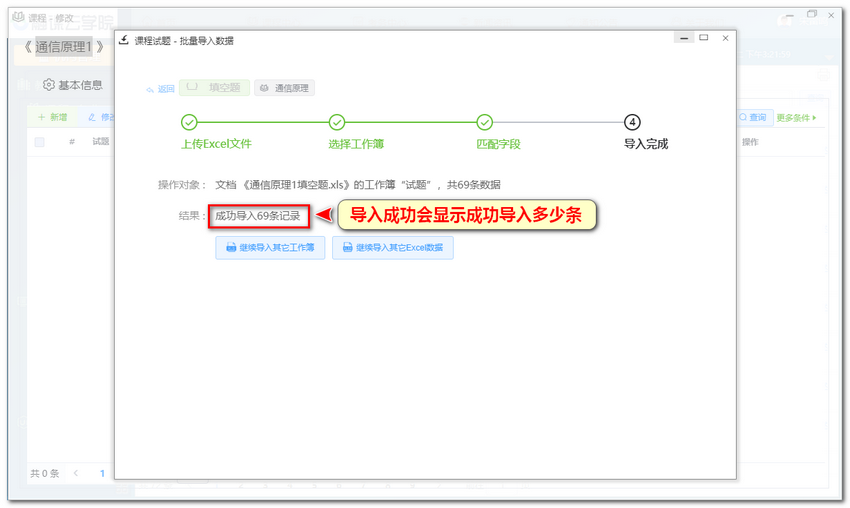Click 继续导入其它工作簿 button

coord(270,248)
